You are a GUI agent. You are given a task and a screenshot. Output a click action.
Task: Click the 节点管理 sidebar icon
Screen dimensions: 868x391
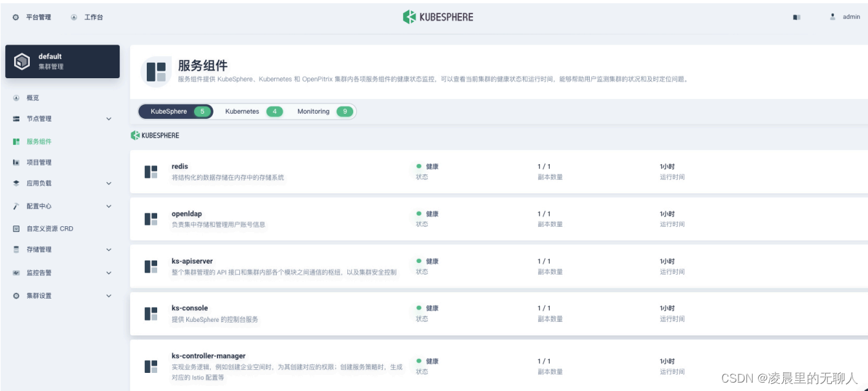point(16,119)
